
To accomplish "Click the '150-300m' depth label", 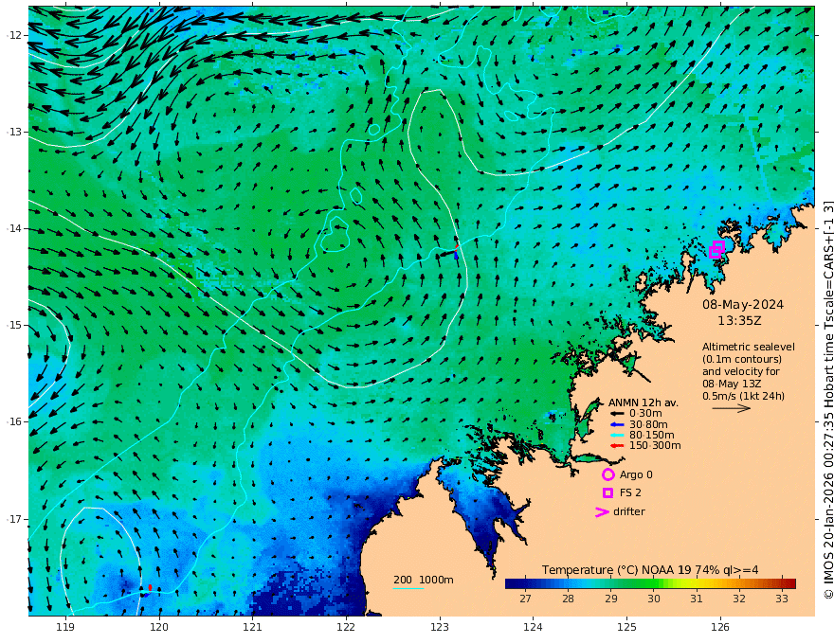I will 655,446.
